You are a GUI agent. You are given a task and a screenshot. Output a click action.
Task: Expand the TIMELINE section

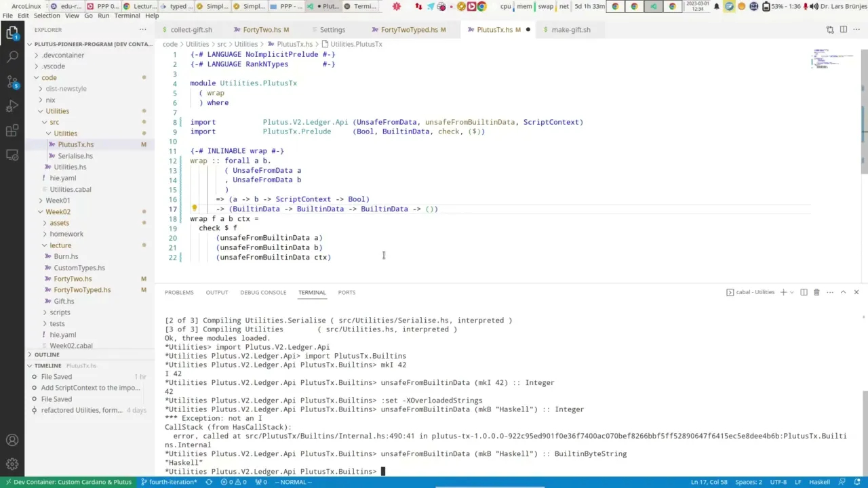(47, 365)
